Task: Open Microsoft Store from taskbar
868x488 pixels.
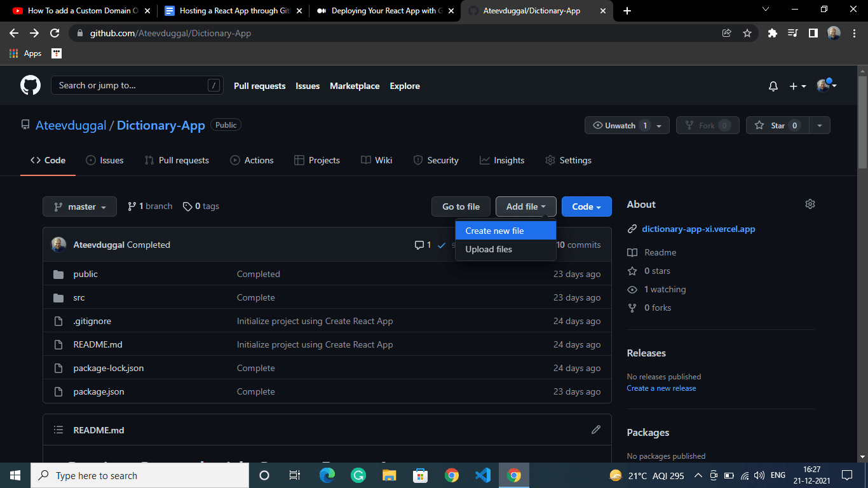Action: tap(420, 475)
